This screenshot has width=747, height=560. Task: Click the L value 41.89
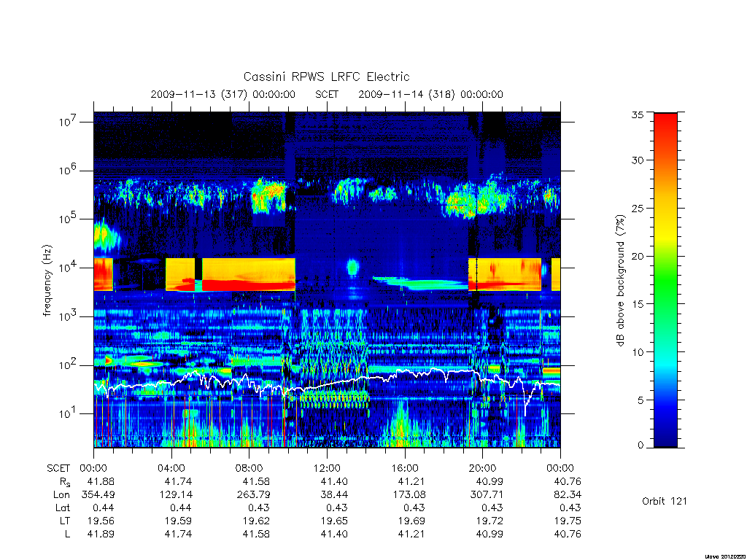(101, 534)
